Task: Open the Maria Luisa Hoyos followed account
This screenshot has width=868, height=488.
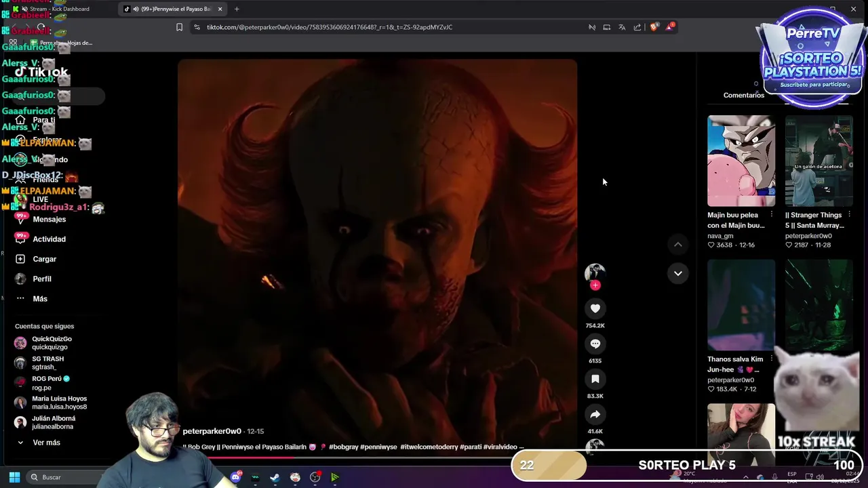Action: click(51, 403)
